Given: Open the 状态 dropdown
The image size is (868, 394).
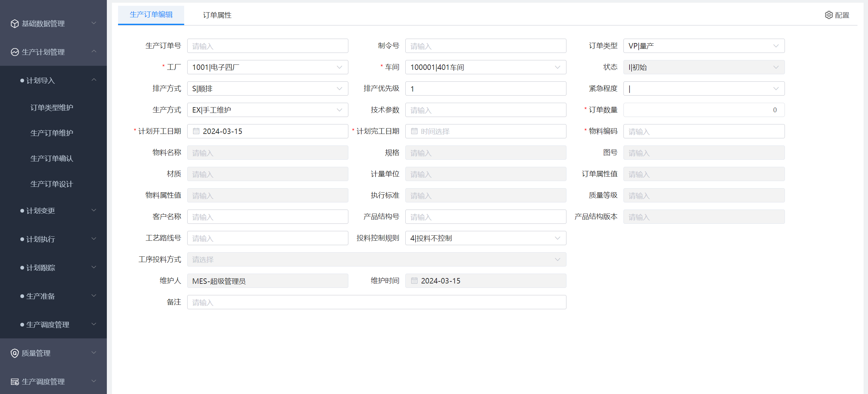Looking at the screenshot, I should [x=704, y=67].
